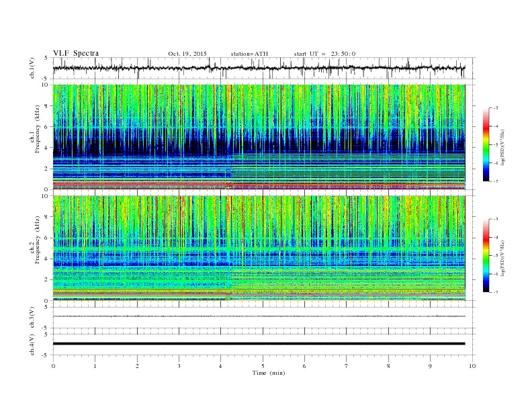This screenshot has width=532, height=411.
Task: Click the ch.2 colorbar 'log(PSD)(V²/Hz)' label
Action: tap(503, 257)
